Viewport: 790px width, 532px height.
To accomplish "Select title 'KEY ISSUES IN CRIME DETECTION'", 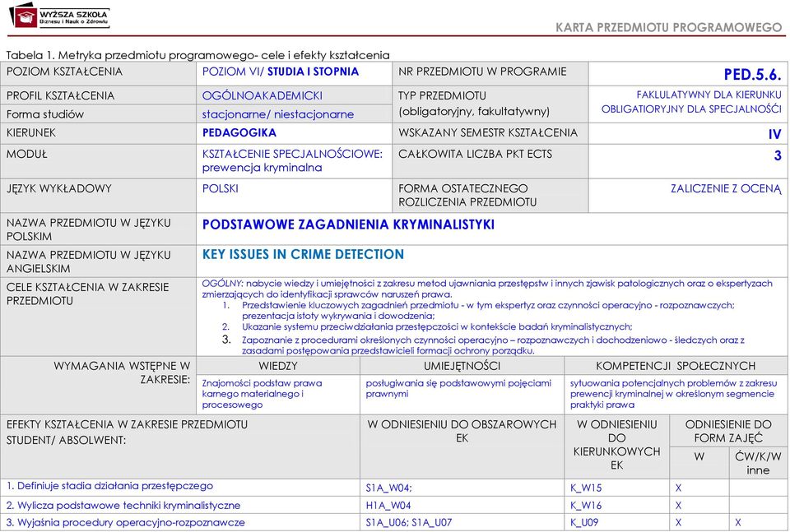I will coord(303,254).
